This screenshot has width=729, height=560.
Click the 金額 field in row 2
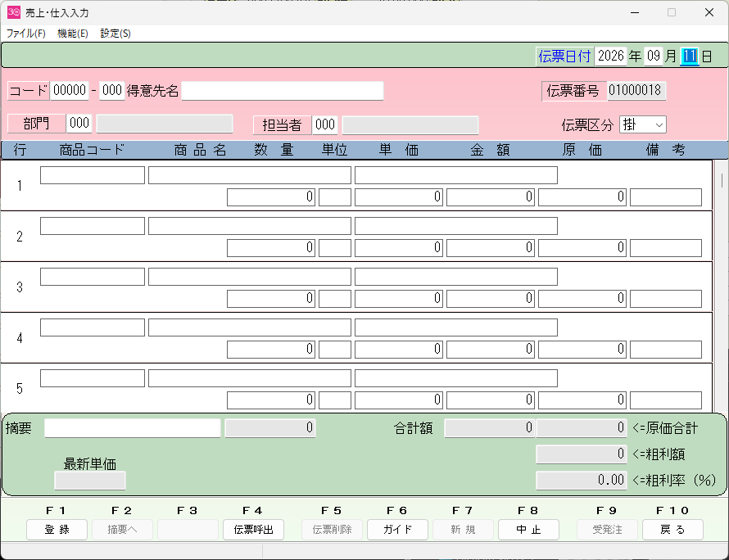pyautogui.click(x=491, y=248)
